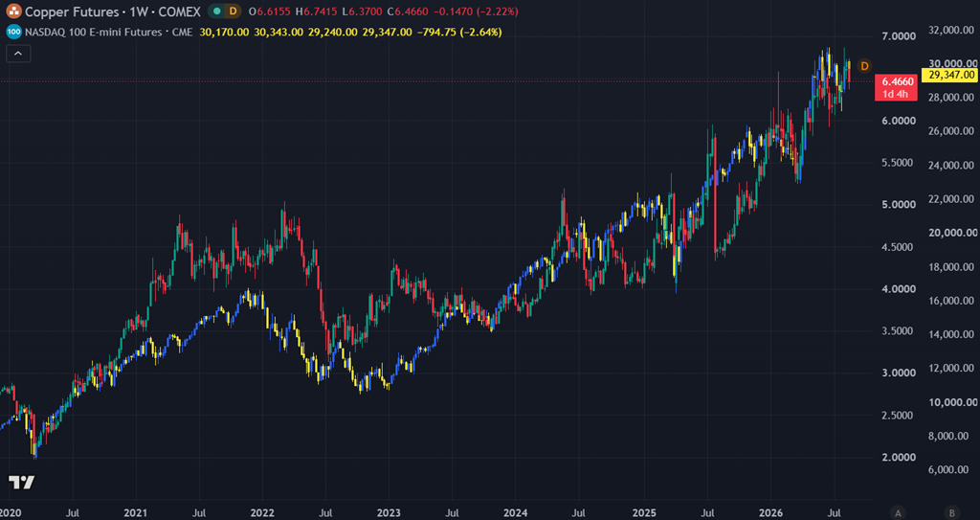This screenshot has width=980, height=520.
Task: Click the low value L6.3700 in legend
Action: pyautogui.click(x=365, y=11)
